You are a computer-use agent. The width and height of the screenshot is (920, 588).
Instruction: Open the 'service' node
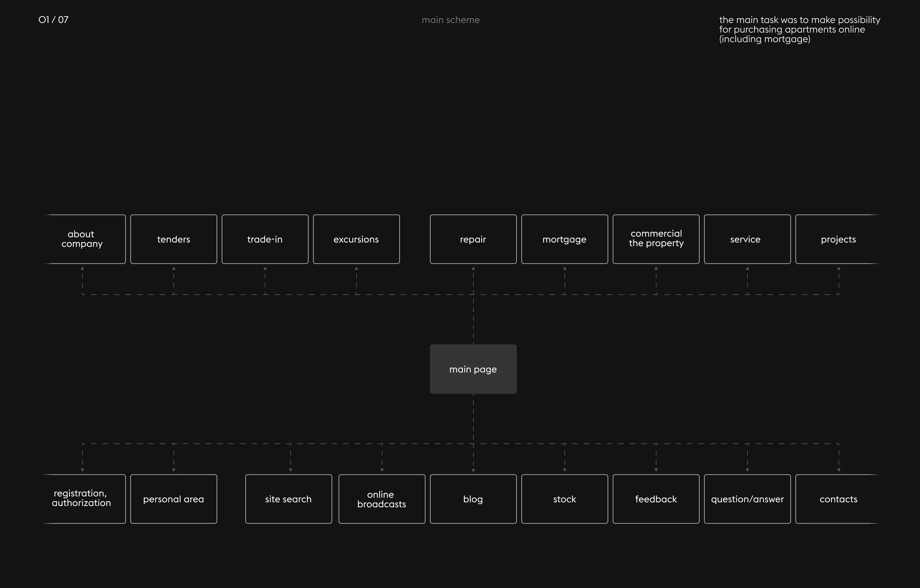(747, 239)
